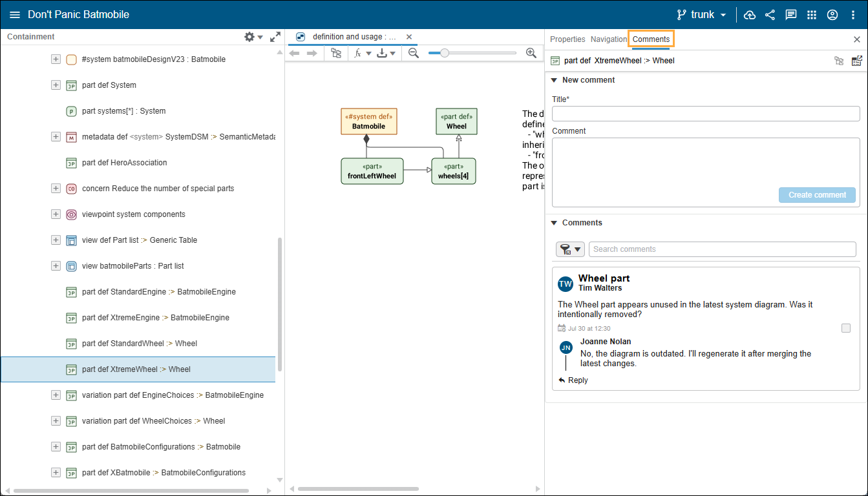Open the export download dropdown

(x=386, y=53)
